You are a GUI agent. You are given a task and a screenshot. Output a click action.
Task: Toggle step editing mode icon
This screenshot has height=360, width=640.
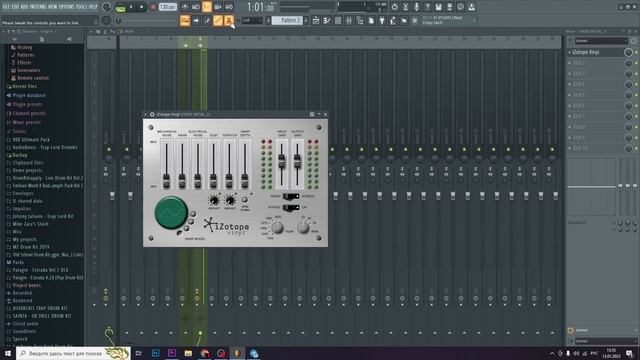[x=207, y=20]
